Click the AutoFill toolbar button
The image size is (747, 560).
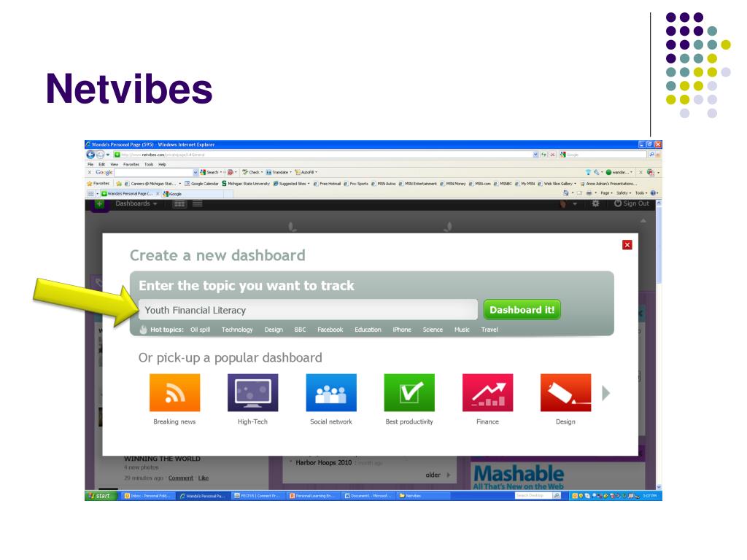[306, 172]
